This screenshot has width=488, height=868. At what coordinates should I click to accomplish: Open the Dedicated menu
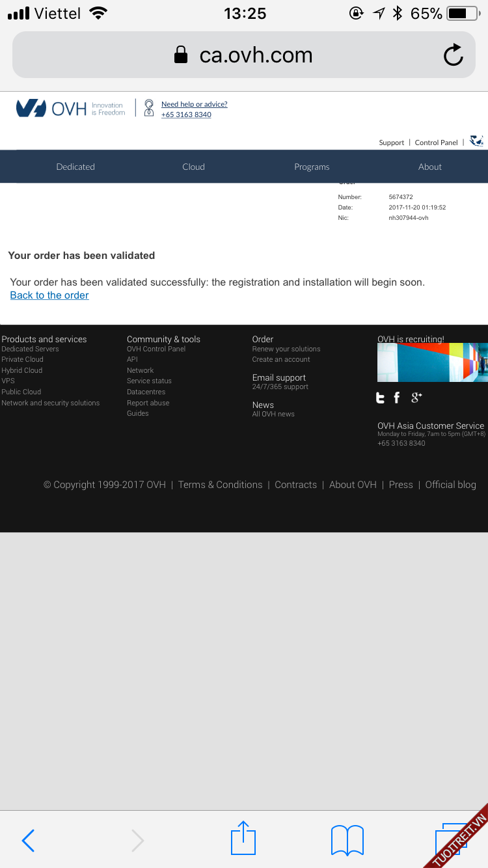point(75,167)
